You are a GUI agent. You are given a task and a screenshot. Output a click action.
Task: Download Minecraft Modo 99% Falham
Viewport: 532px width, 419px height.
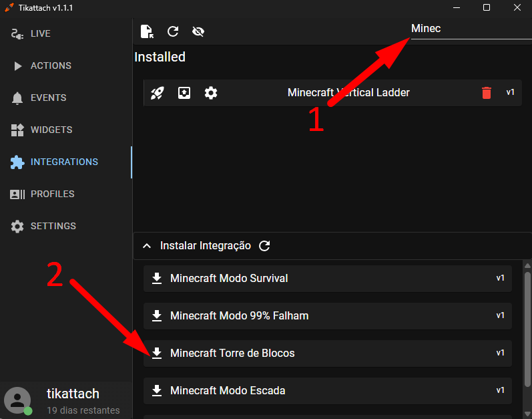coord(157,315)
